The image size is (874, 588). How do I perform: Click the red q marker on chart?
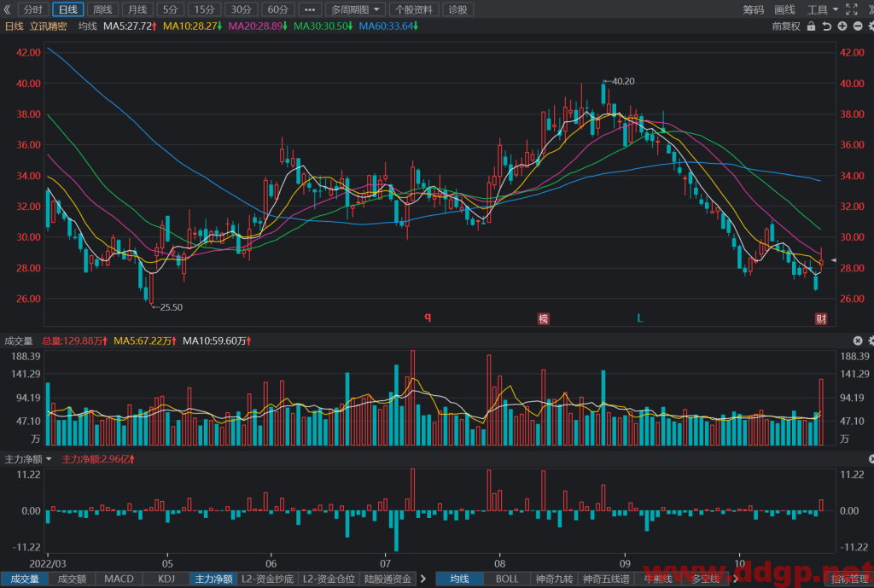428,317
